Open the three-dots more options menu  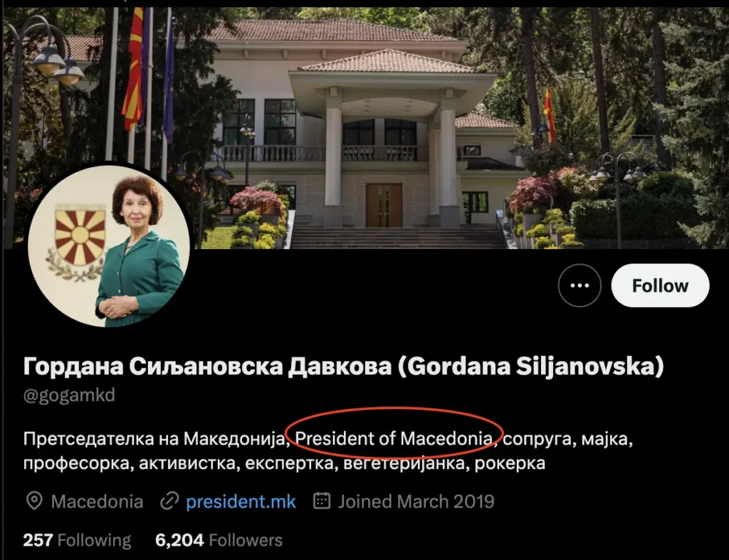coord(579,285)
